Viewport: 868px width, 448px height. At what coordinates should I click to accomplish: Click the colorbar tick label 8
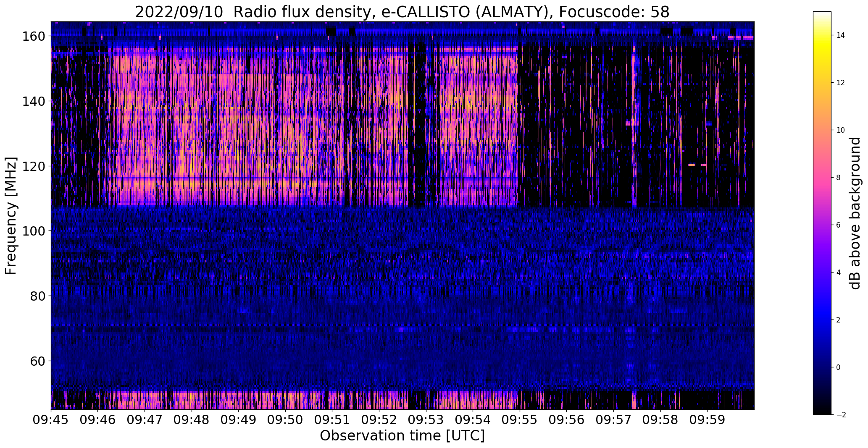[839, 178]
